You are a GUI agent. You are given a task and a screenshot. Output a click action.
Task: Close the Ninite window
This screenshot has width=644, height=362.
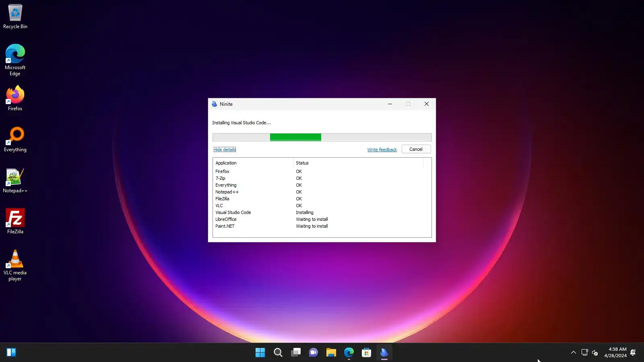pyautogui.click(x=427, y=104)
